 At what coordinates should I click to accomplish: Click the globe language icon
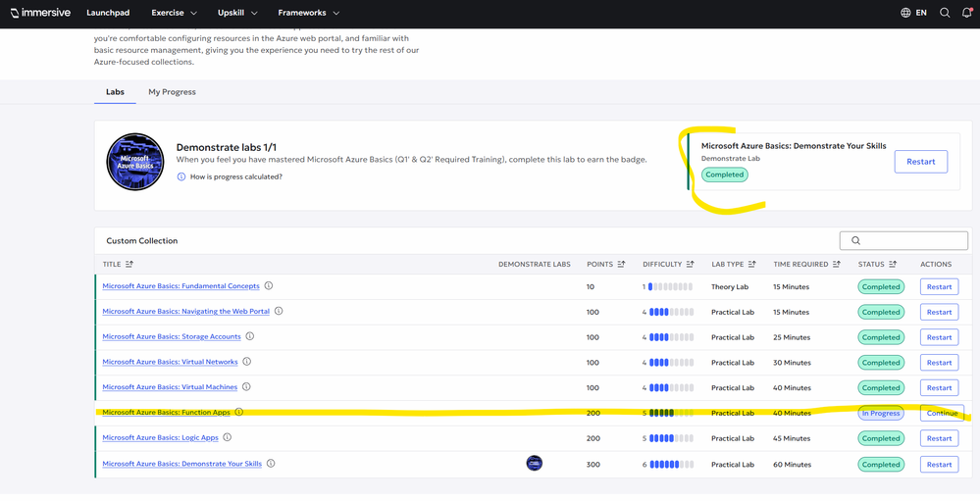pyautogui.click(x=905, y=13)
